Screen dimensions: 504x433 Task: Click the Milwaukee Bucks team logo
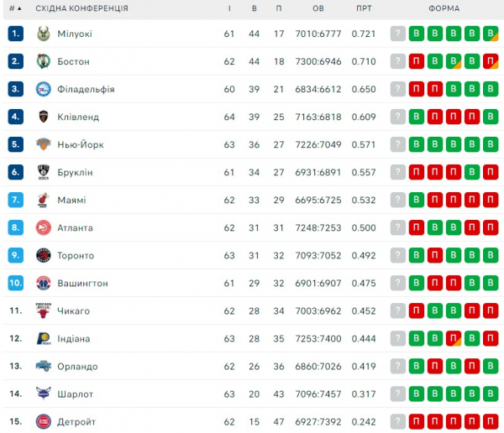(44, 34)
